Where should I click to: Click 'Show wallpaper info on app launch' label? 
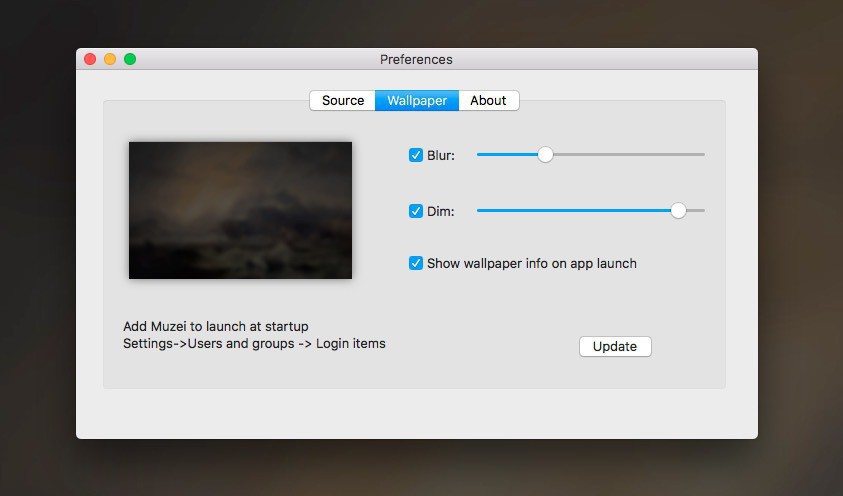(532, 263)
